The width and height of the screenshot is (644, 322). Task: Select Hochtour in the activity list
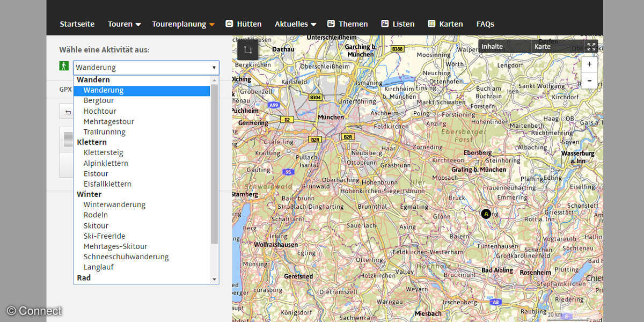(142, 111)
